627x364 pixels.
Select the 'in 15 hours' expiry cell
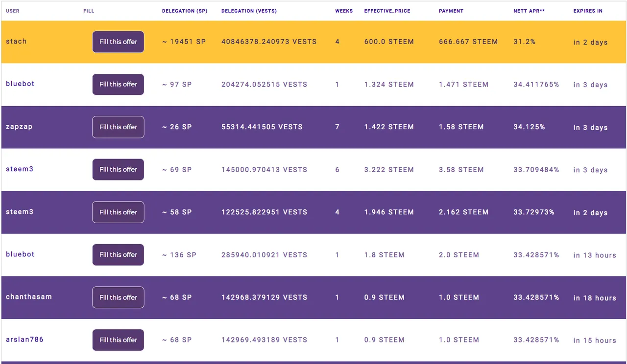pos(595,341)
